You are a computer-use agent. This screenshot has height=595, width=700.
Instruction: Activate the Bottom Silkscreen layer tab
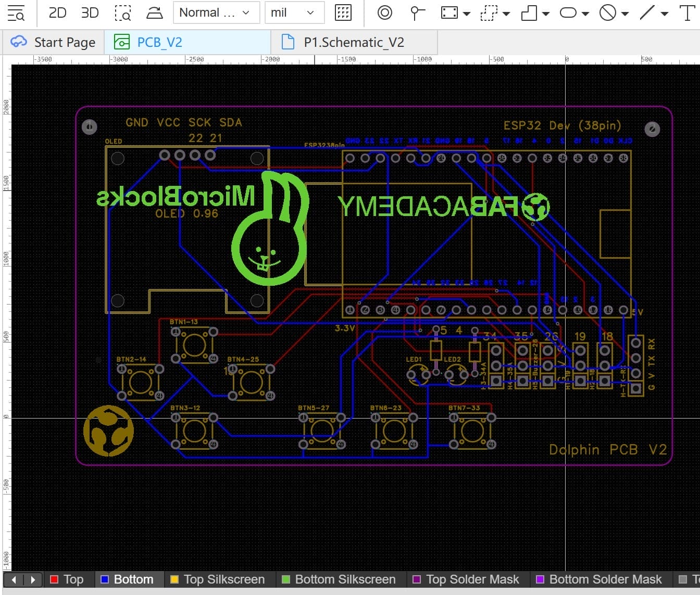341,579
